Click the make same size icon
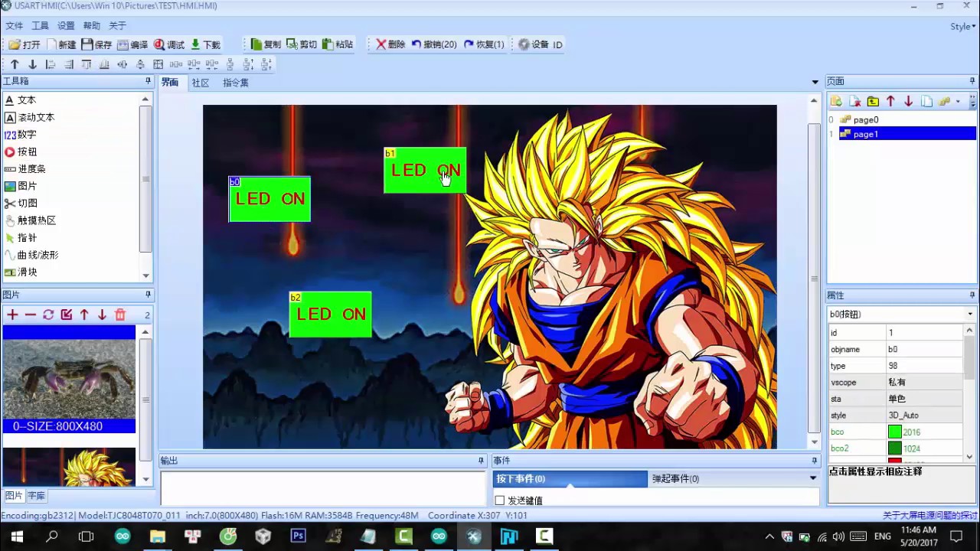Screen dimensions: 980x551 point(158,64)
